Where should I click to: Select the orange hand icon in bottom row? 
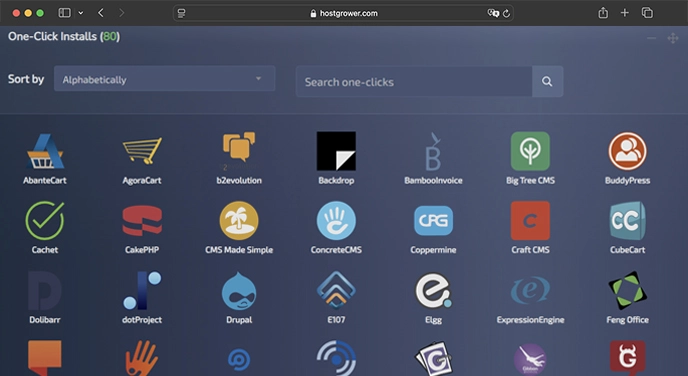click(x=142, y=358)
